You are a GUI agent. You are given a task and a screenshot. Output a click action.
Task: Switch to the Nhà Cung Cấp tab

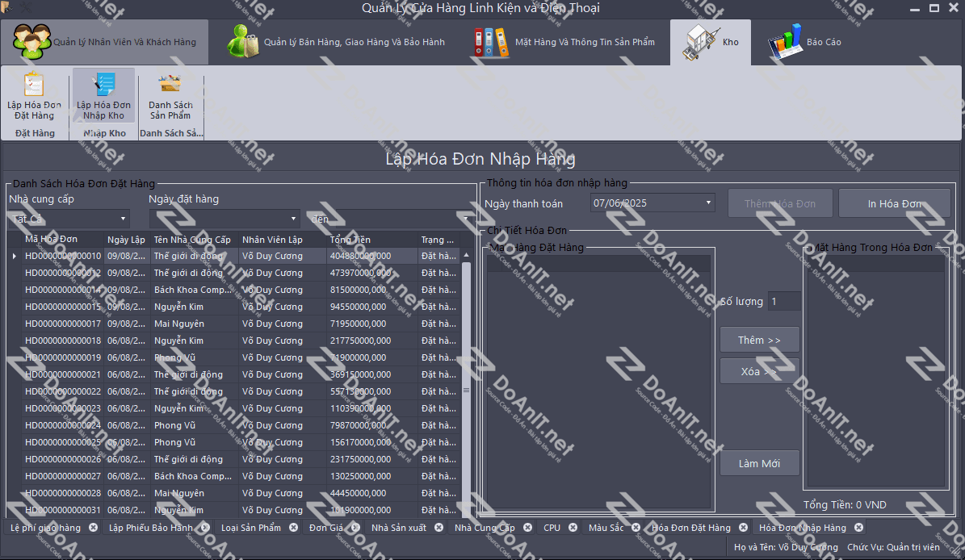click(x=485, y=528)
